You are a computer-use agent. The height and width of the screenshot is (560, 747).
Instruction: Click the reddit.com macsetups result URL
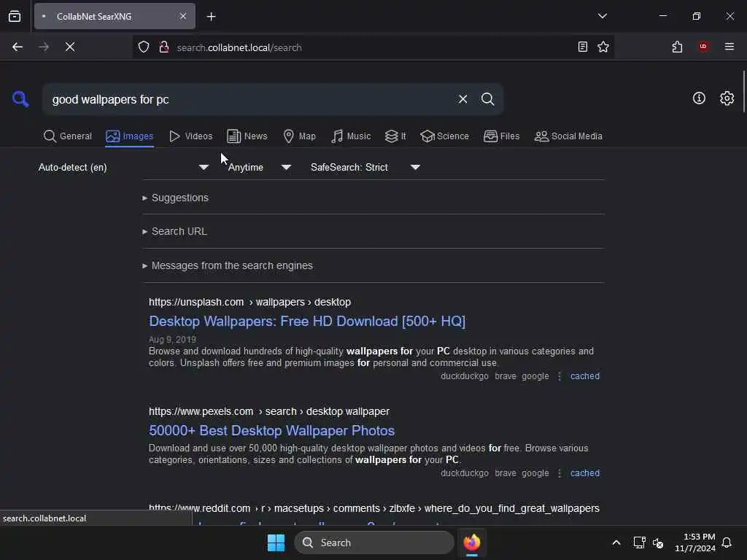click(x=374, y=508)
